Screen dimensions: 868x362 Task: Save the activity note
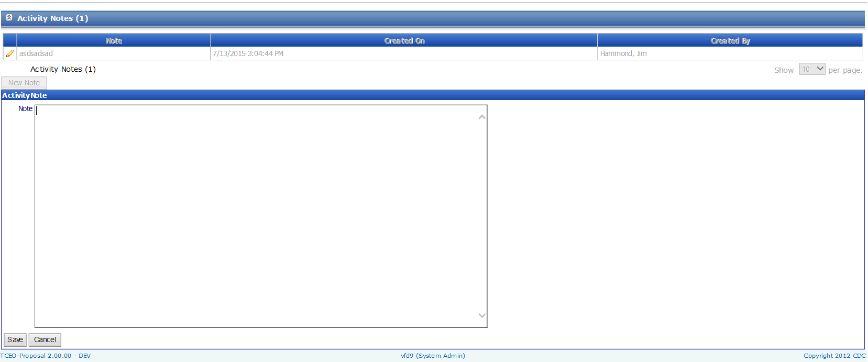[15, 340]
